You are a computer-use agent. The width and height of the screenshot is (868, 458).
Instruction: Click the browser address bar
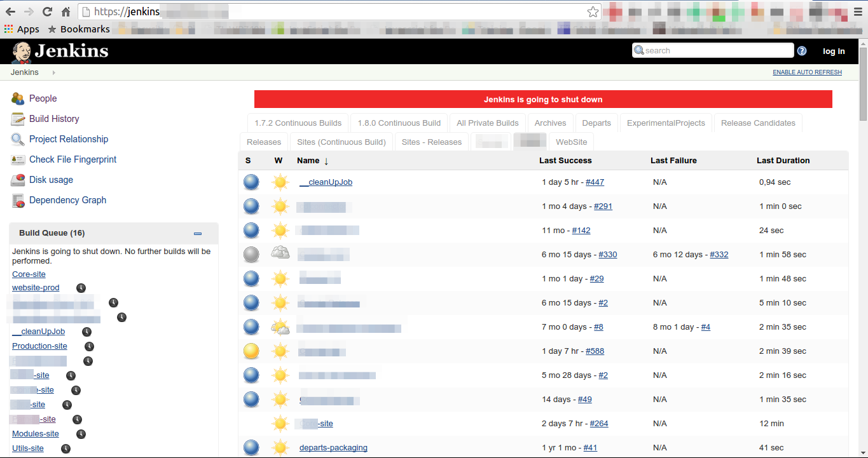pyautogui.click(x=340, y=11)
